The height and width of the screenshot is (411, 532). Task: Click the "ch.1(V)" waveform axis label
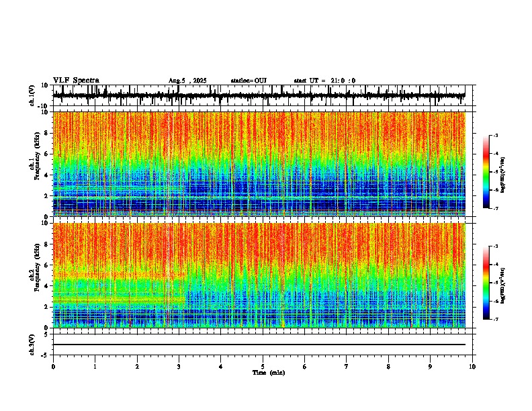(x=32, y=95)
